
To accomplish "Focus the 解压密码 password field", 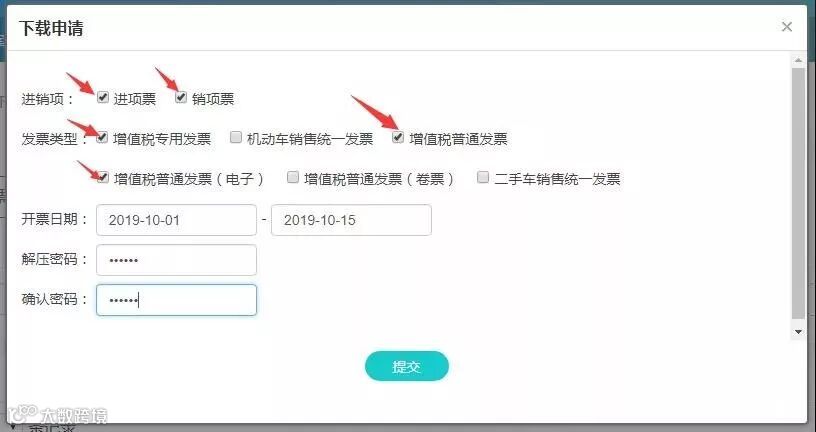I will pyautogui.click(x=176, y=260).
